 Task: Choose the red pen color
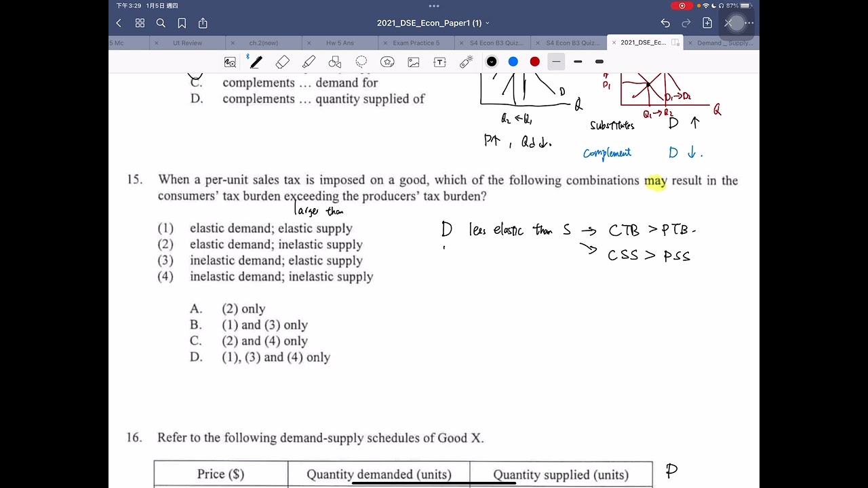pos(535,62)
